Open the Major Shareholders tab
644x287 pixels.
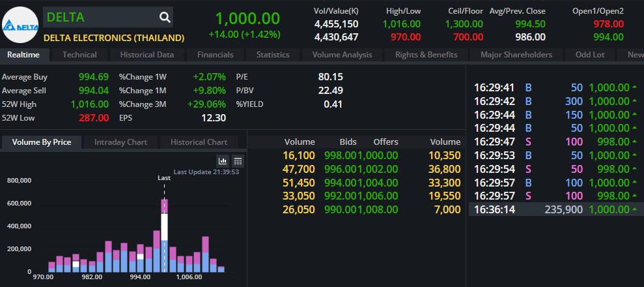coord(516,55)
